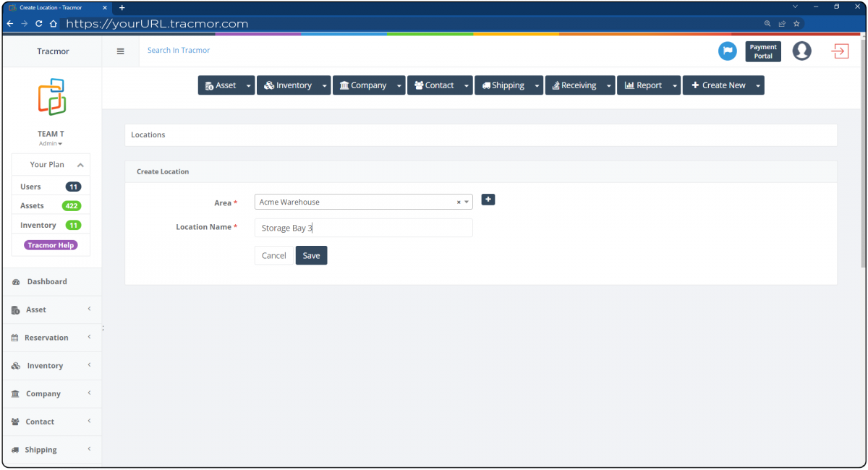The width and height of the screenshot is (868, 470).
Task: Click the user profile avatar icon
Action: [801, 51]
